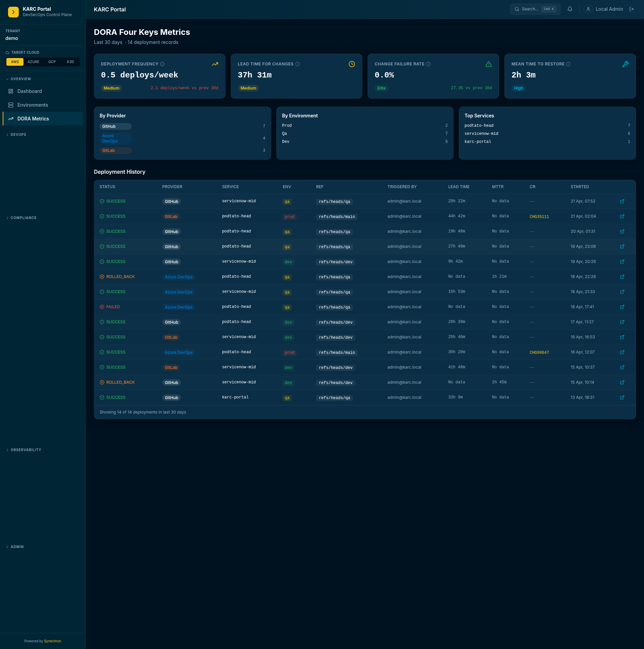Viewport: 644px width, 649px height.
Task: Open external link for 18 Apr, 22:28 deployment
Action: pos(622,277)
